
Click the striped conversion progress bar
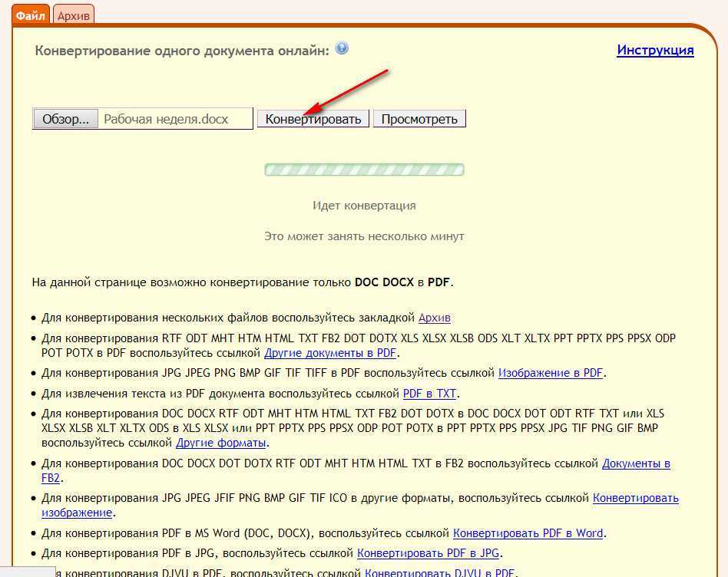364,170
